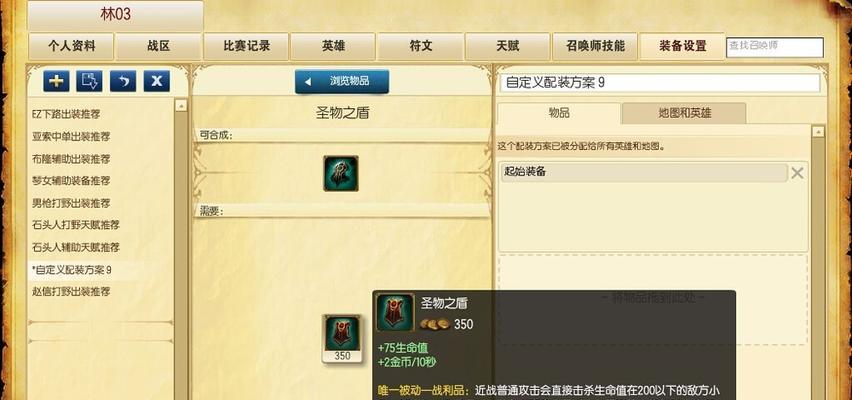Screen dimensions: 852x400
Task: Select the green upgrade item icon under 可合成
Action: [x=341, y=173]
